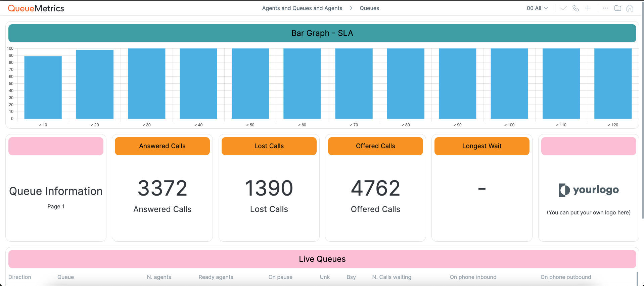Click the phone handset icon
Viewport: 644px width, 286px height.
[576, 8]
